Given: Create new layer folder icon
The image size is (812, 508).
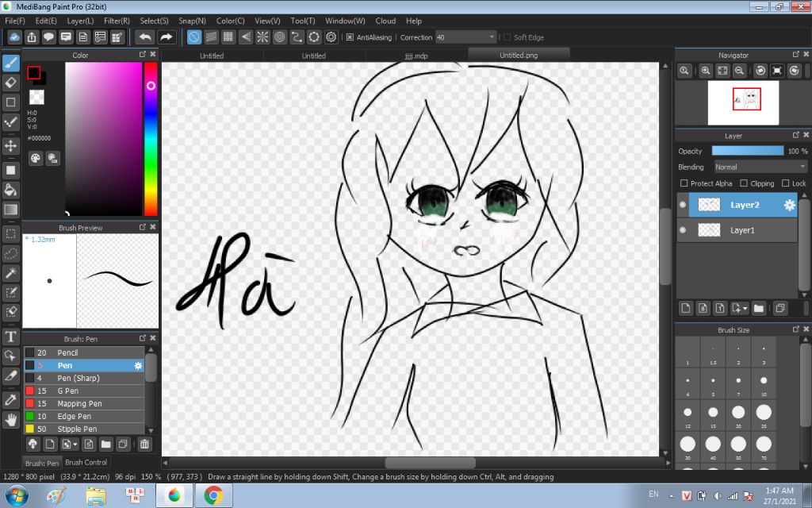Looking at the screenshot, I should coord(759,309).
